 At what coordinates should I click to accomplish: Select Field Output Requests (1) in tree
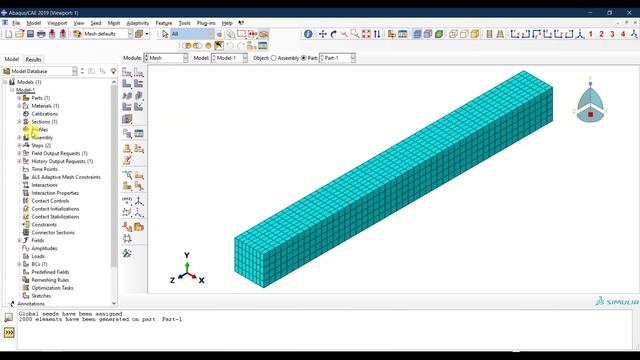pos(60,153)
